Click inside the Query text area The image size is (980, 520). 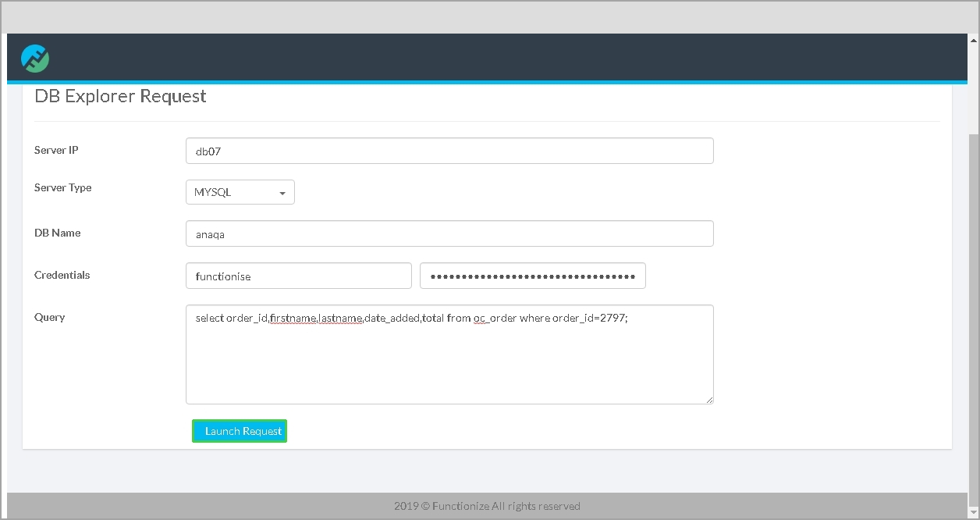[449, 354]
